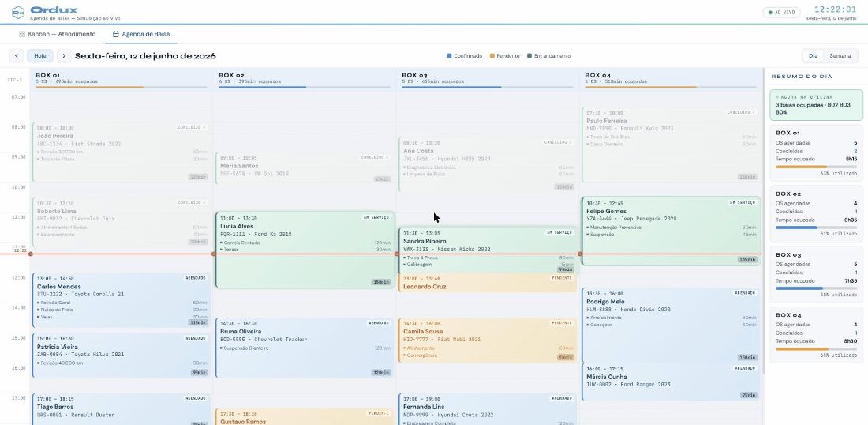
Task: Click the Confirmado legend swatch
Action: [450, 56]
